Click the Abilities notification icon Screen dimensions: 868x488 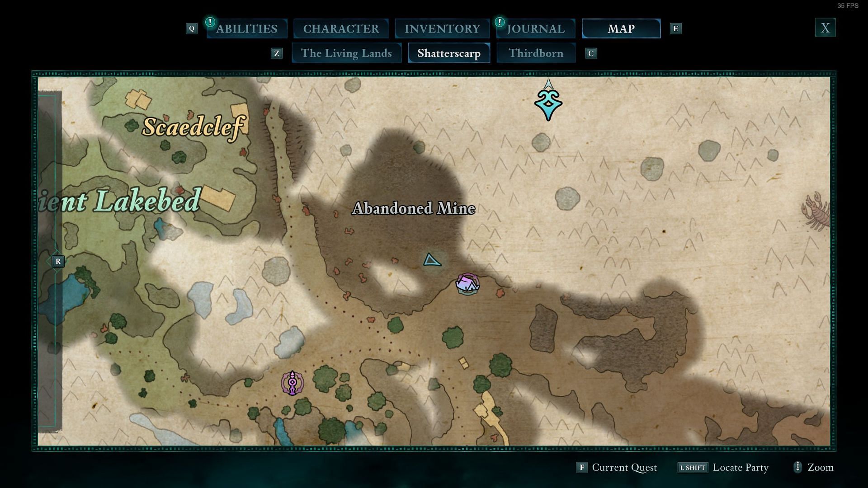click(x=210, y=21)
